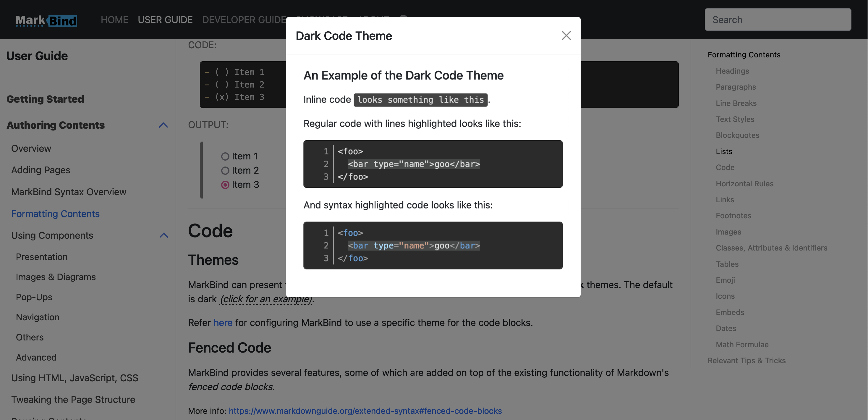Click the 'here' configuration link
Screen dimensions: 868x420
click(223, 323)
